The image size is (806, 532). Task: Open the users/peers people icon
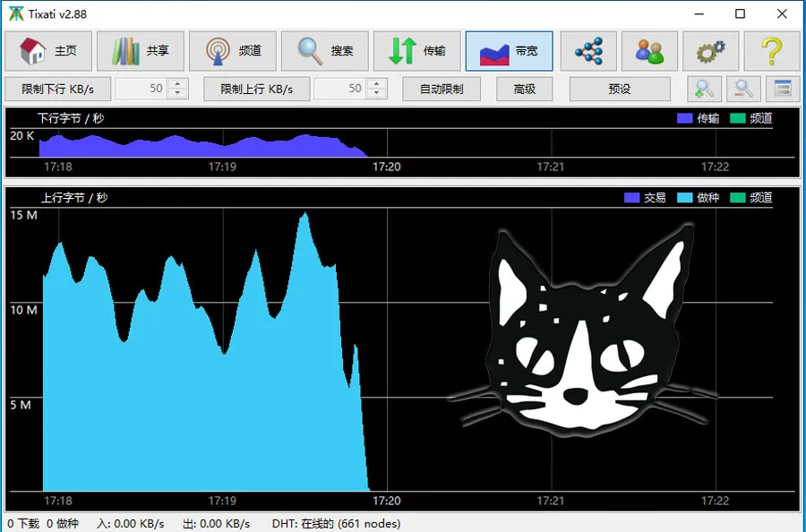pos(650,51)
